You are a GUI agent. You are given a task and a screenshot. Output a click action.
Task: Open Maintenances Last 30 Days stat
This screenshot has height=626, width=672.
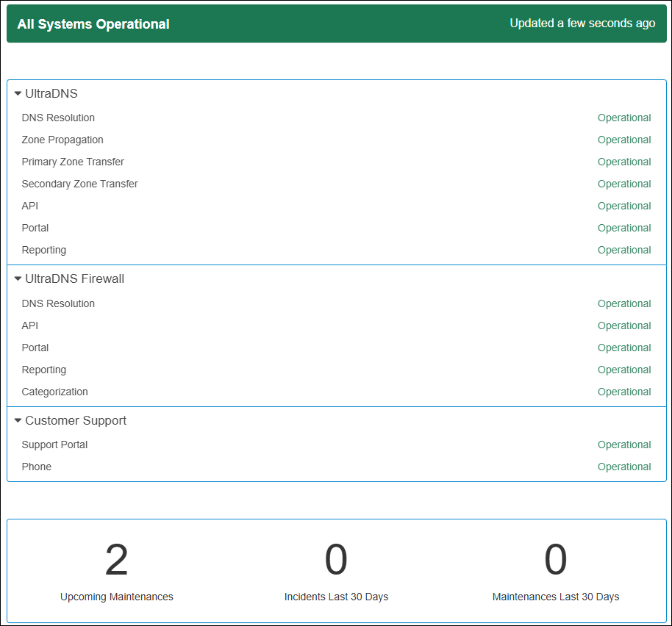click(x=555, y=561)
